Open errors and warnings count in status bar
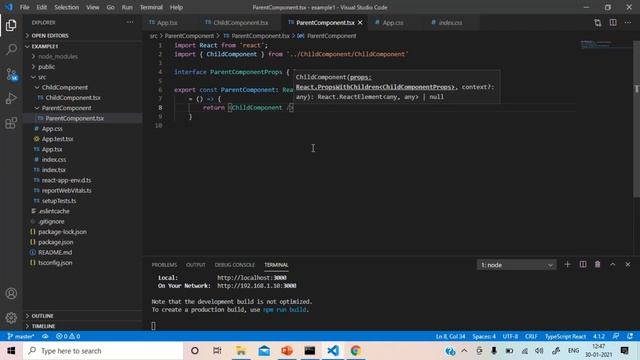 pos(68,336)
